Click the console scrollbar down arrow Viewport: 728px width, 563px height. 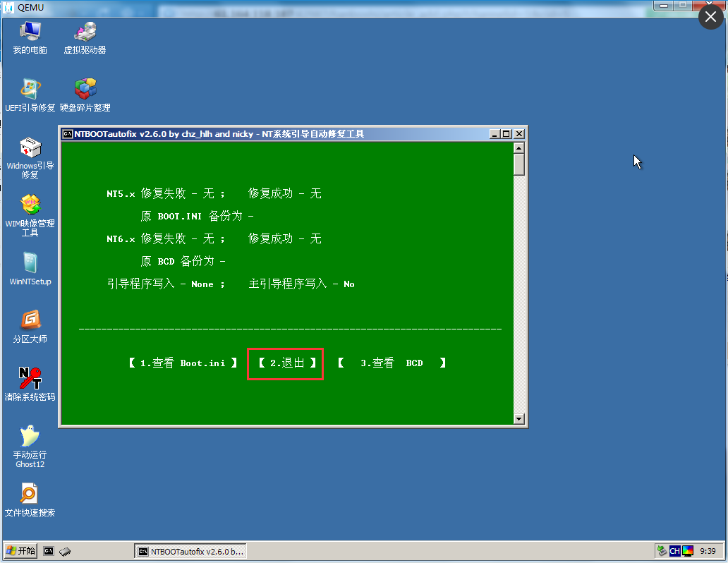(x=519, y=418)
